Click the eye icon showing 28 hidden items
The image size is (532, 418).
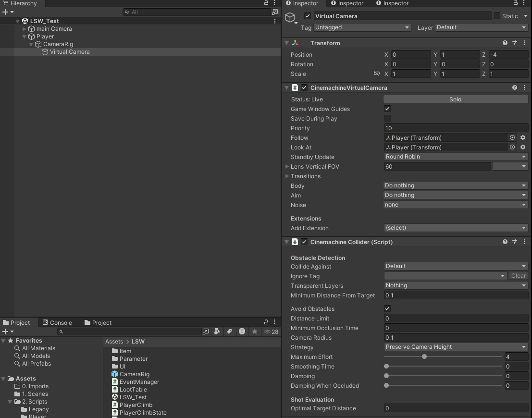[267, 332]
